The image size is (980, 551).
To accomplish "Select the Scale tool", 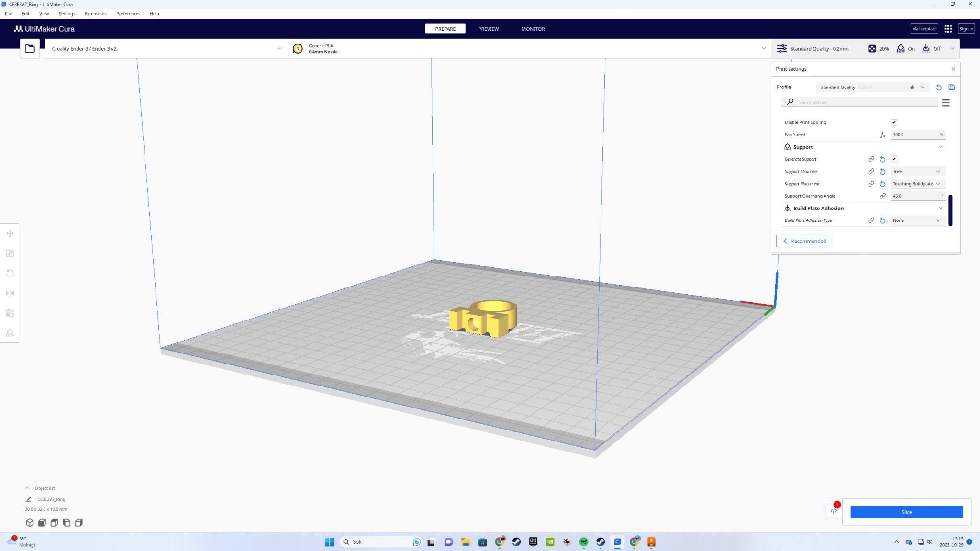I will (x=10, y=253).
